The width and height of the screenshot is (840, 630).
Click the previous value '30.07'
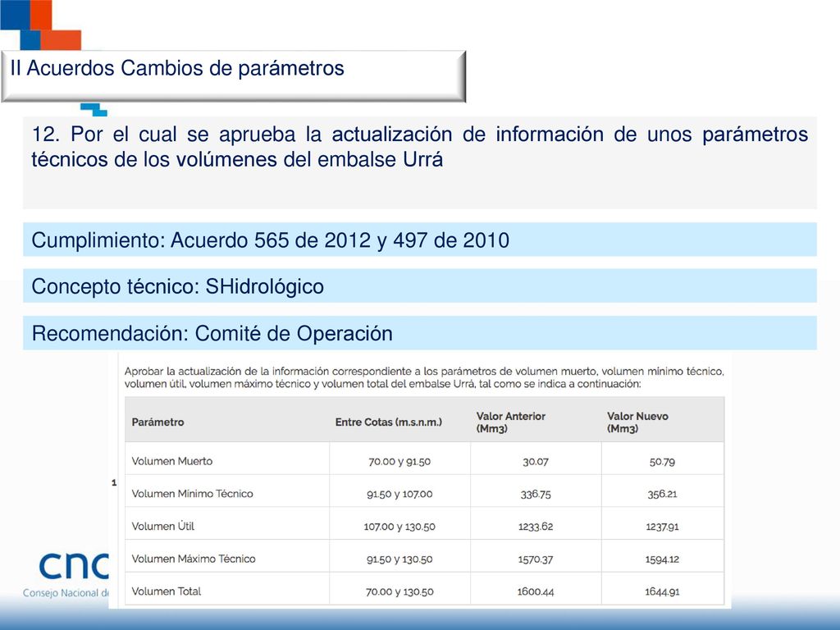[x=536, y=462]
